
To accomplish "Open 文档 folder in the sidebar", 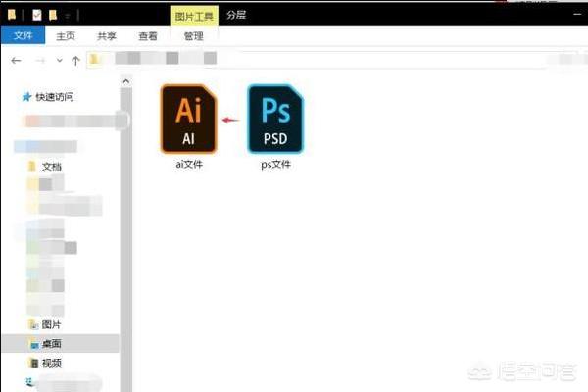I will 50,166.
